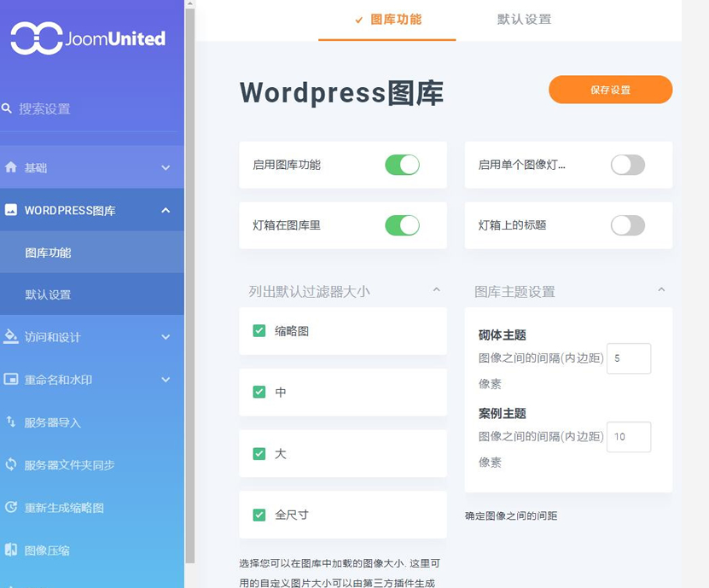Click the search magnifier icon
Viewport: 709px width, 588px height.
[x=7, y=109]
